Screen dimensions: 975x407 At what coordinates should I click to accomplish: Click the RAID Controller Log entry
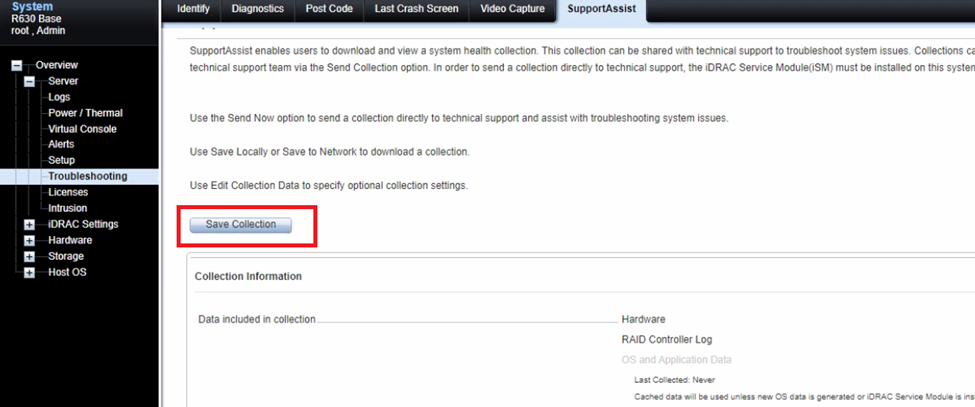(x=667, y=340)
